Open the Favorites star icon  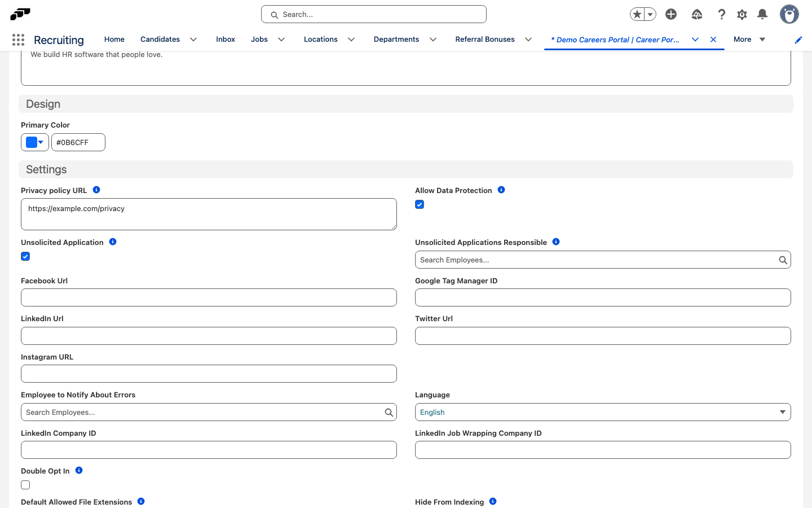click(x=637, y=14)
